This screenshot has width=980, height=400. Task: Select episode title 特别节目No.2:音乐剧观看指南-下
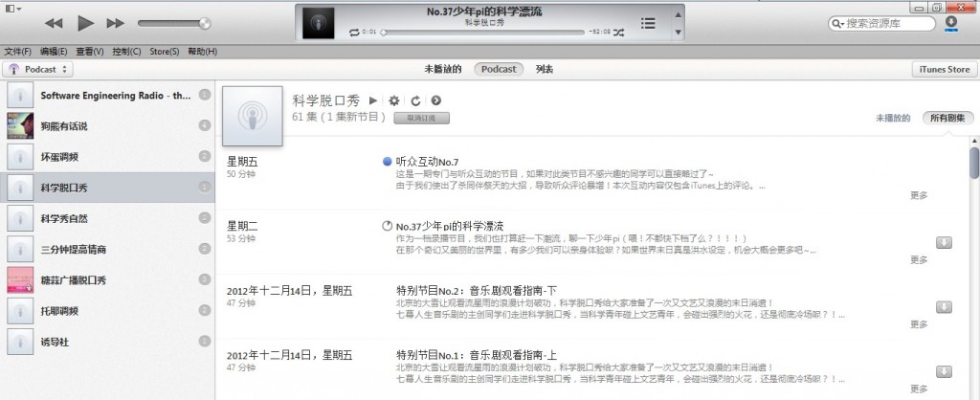pos(477,291)
